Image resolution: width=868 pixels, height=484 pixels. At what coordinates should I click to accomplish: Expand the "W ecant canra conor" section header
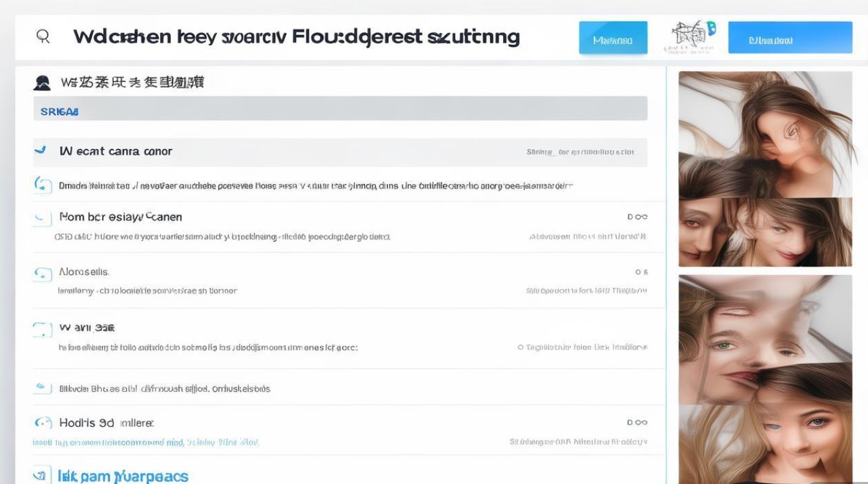[x=116, y=152]
